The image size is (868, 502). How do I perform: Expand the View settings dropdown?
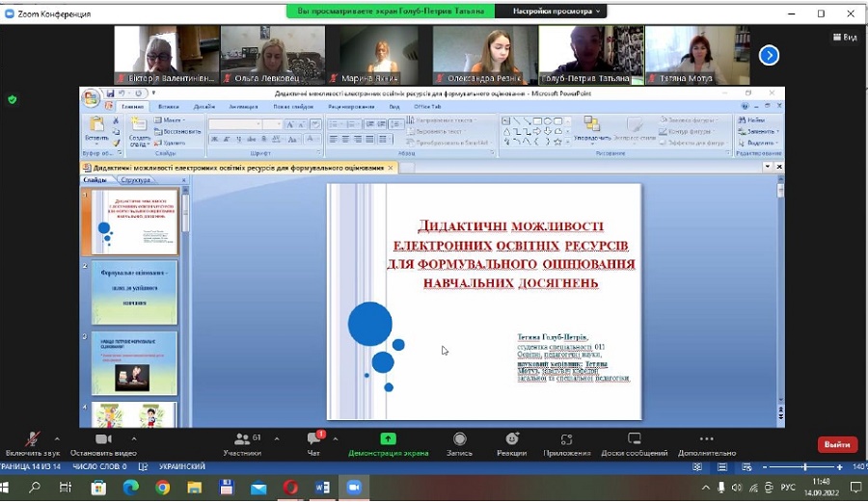tap(557, 12)
